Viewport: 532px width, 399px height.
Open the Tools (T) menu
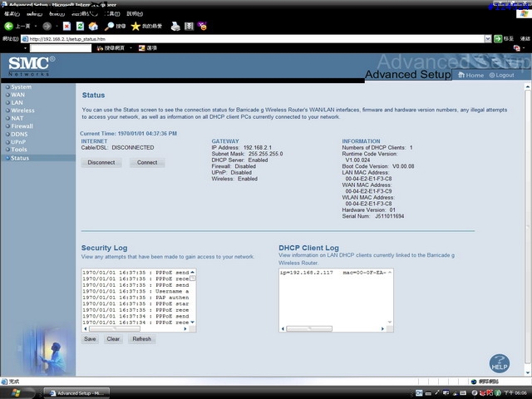tap(112, 14)
